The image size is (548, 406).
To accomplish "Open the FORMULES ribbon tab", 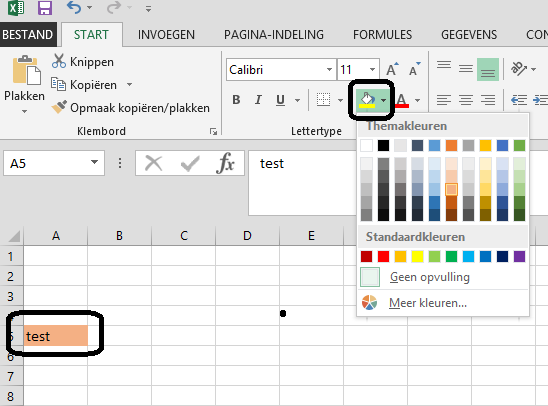I will (x=382, y=35).
